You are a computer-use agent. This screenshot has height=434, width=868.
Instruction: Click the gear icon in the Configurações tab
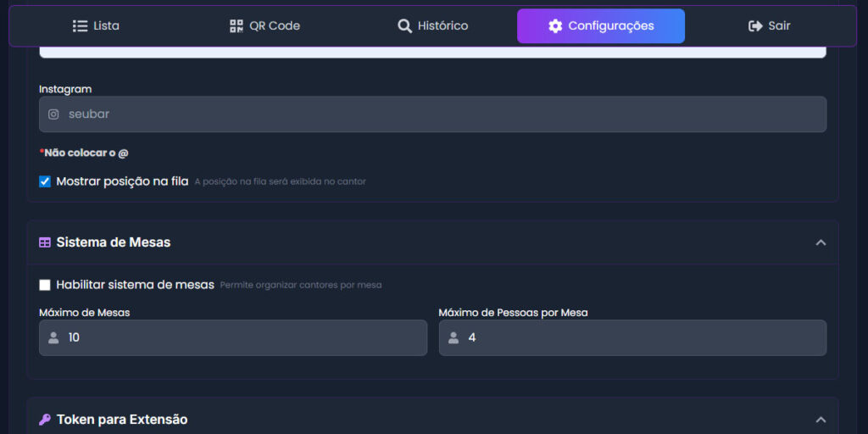pos(555,26)
